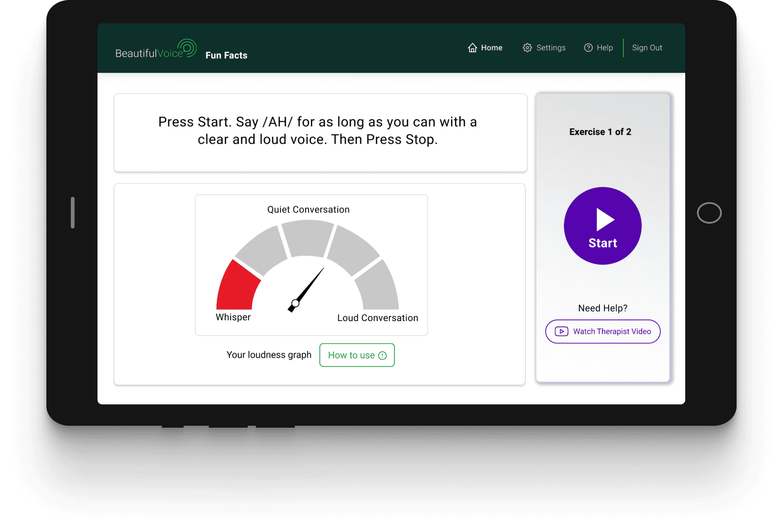Click the BeautifulVoice spiral logo
The image size is (783, 532).
[x=187, y=47]
